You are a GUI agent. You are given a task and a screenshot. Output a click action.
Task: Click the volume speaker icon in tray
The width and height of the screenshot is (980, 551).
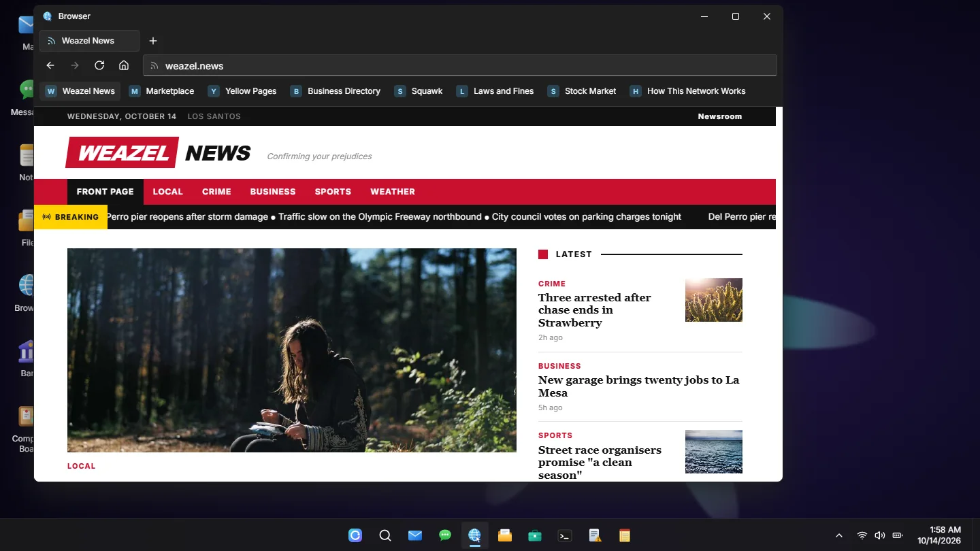tap(880, 535)
